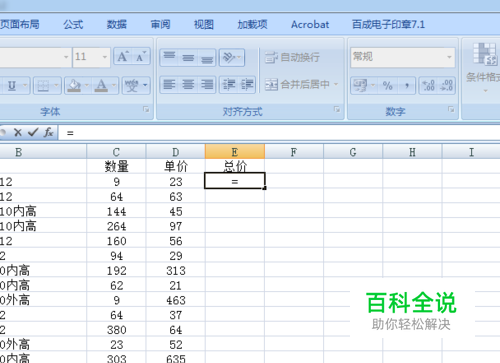Switch to the 审阅 tab
The width and height of the screenshot is (500, 363).
tap(160, 24)
